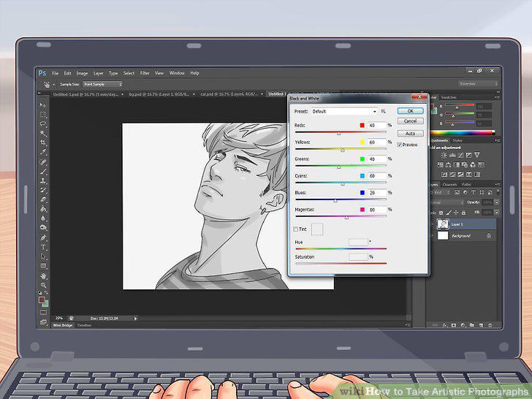The image size is (532, 399).
Task: Enable the Tint checkbox
Action: (x=295, y=229)
